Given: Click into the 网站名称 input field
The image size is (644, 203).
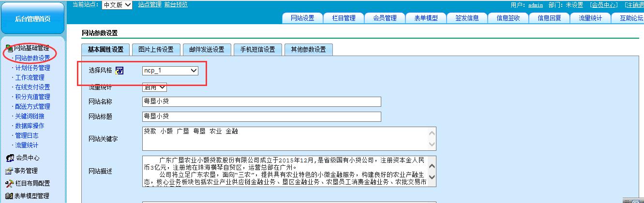Looking at the screenshot, I should click(261, 101).
